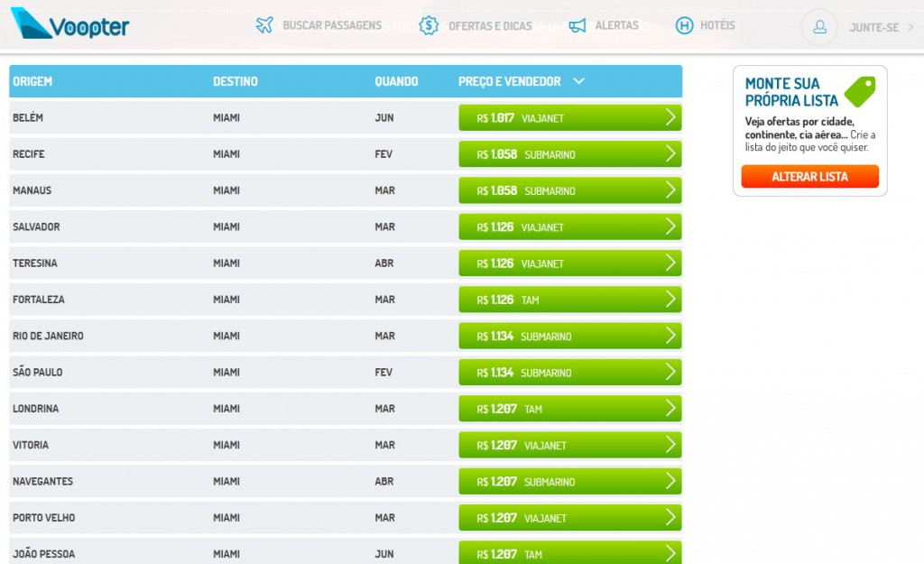Image resolution: width=924 pixels, height=564 pixels.
Task: Click the megaphone Alertas icon
Action: tap(577, 25)
